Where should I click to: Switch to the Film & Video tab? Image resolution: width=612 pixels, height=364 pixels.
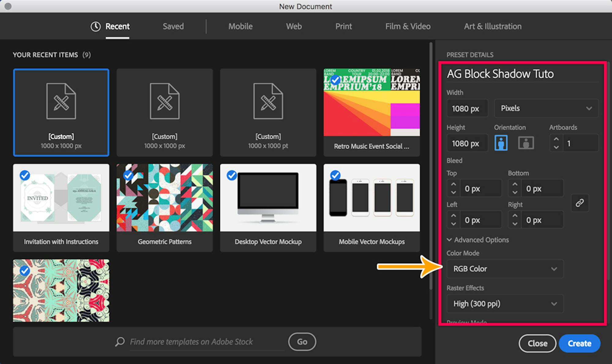[408, 27]
